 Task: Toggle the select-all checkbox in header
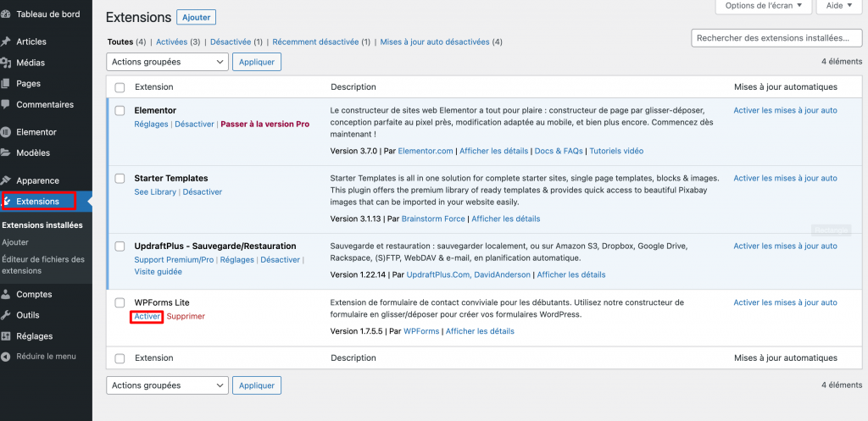coord(120,87)
